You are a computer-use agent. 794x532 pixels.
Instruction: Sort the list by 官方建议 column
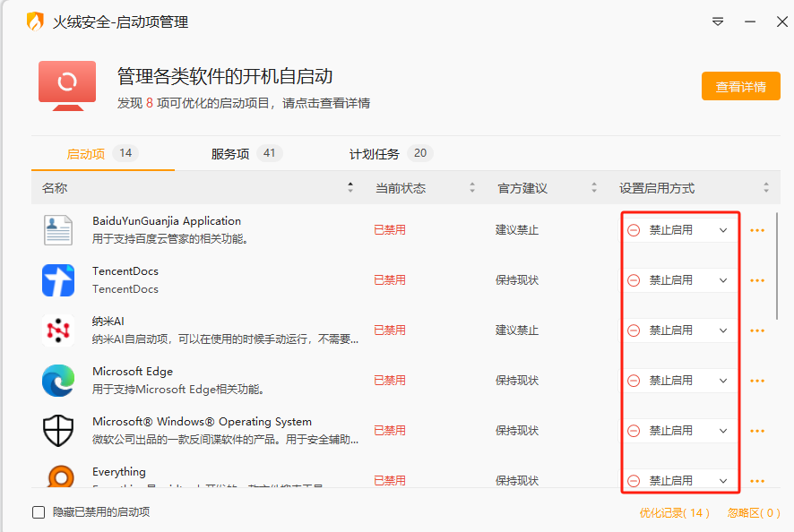point(594,188)
